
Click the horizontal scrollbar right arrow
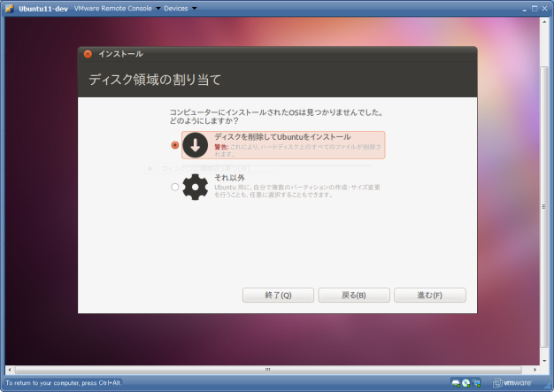pyautogui.click(x=535, y=370)
